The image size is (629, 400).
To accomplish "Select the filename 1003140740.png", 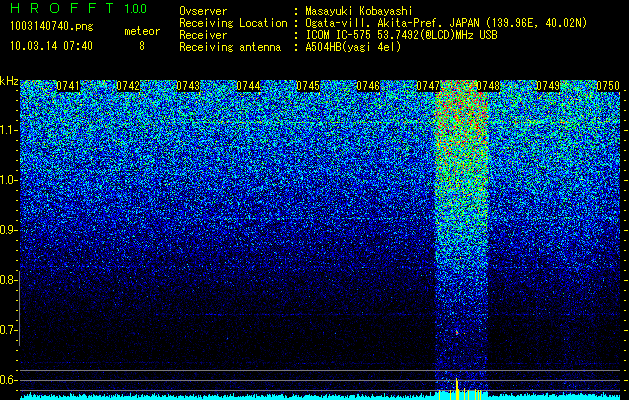I will click(51, 26).
